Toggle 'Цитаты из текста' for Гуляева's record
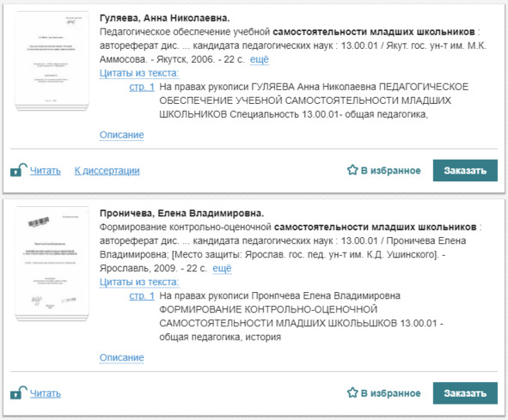This screenshot has width=508, height=420. 139,73
